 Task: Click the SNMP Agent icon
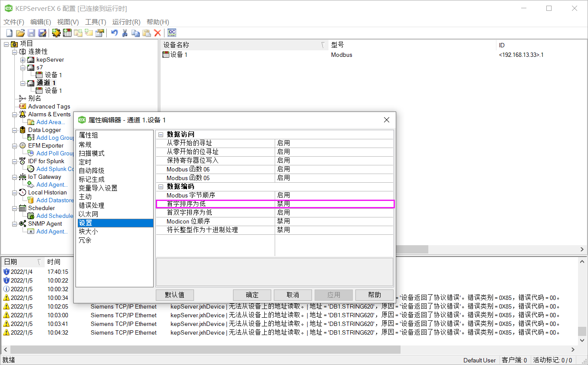(23, 224)
